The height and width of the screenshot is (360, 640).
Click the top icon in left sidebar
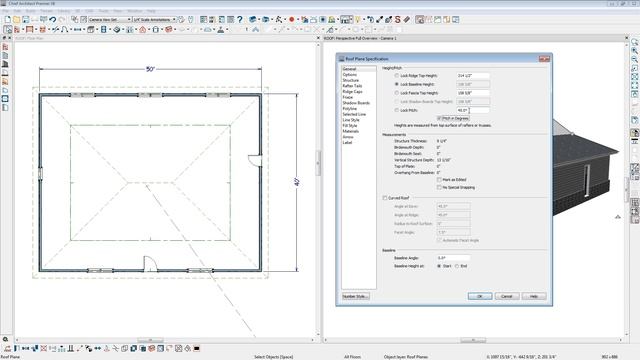(x=5, y=47)
